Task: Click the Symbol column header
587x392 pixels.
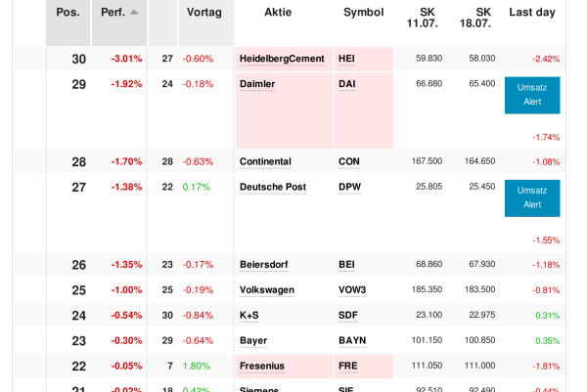Action: (364, 13)
